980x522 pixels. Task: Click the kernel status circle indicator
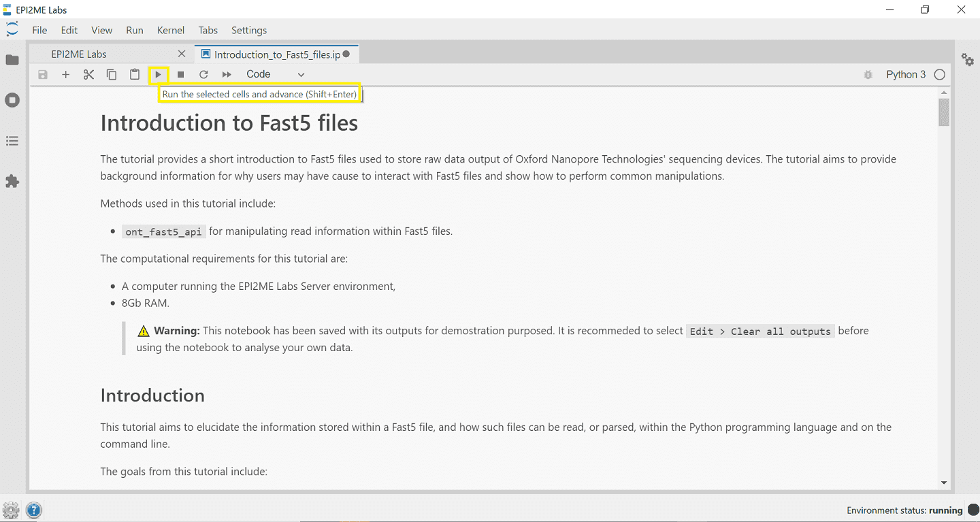point(940,74)
